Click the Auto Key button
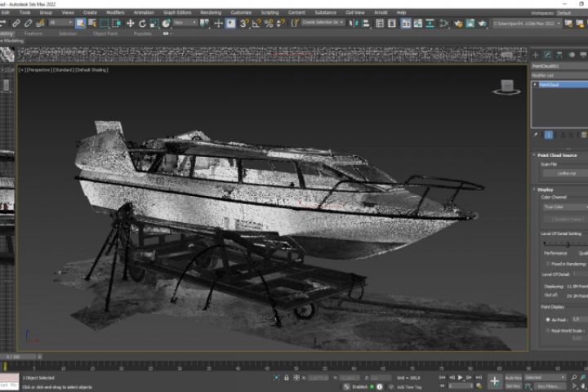 coord(514,378)
